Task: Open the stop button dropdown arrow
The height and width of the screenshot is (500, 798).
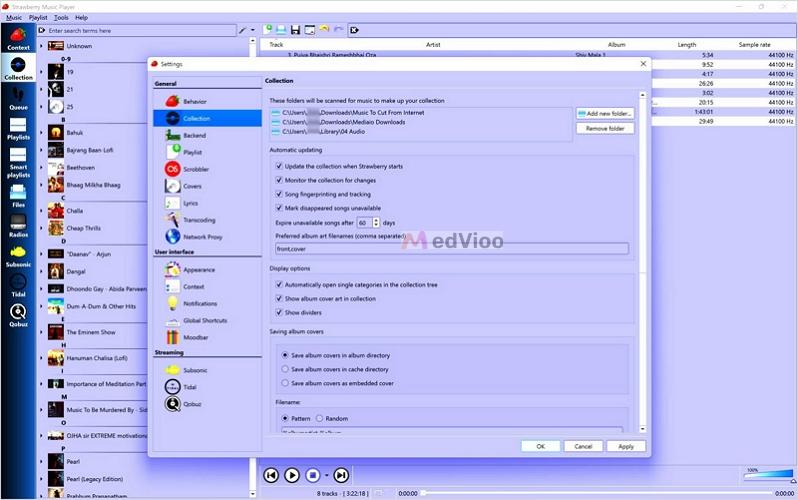Action: (x=326, y=475)
